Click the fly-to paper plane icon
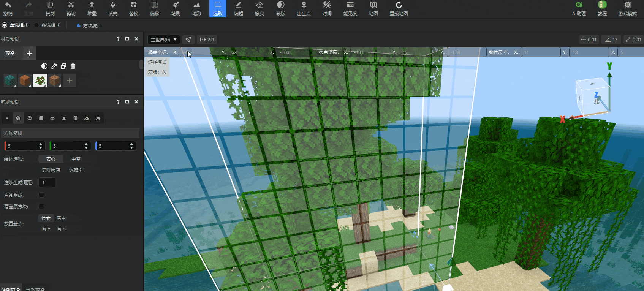Image resolution: width=644 pixels, height=291 pixels. click(188, 40)
